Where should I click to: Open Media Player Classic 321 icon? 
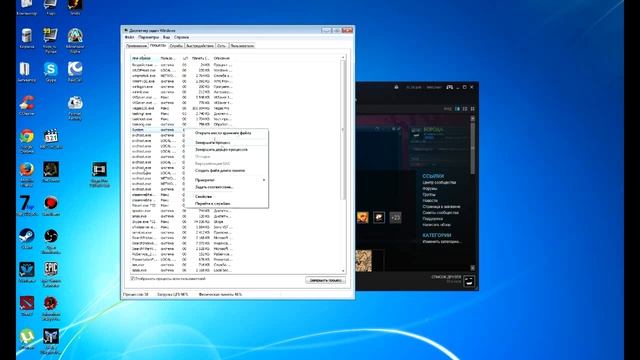click(51, 139)
